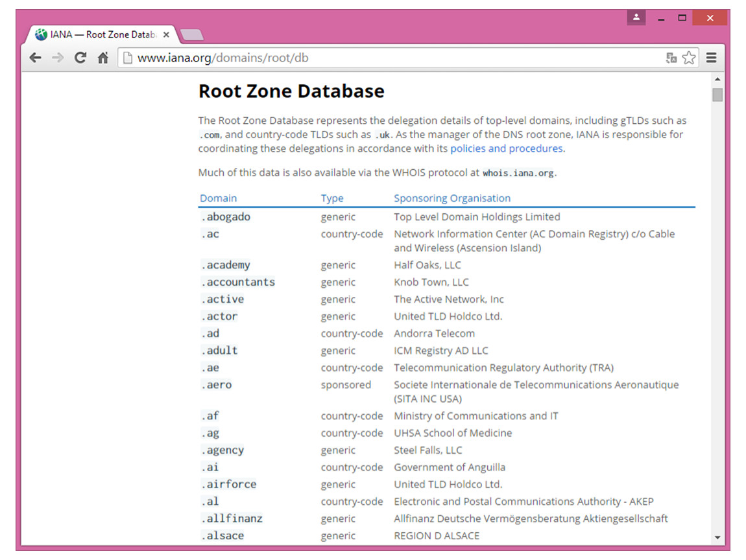The image size is (746, 560).
Task: Reload the page with the refresh icon
Action: (80, 58)
